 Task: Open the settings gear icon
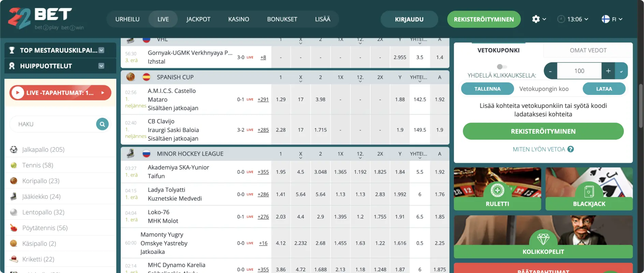[x=536, y=19]
